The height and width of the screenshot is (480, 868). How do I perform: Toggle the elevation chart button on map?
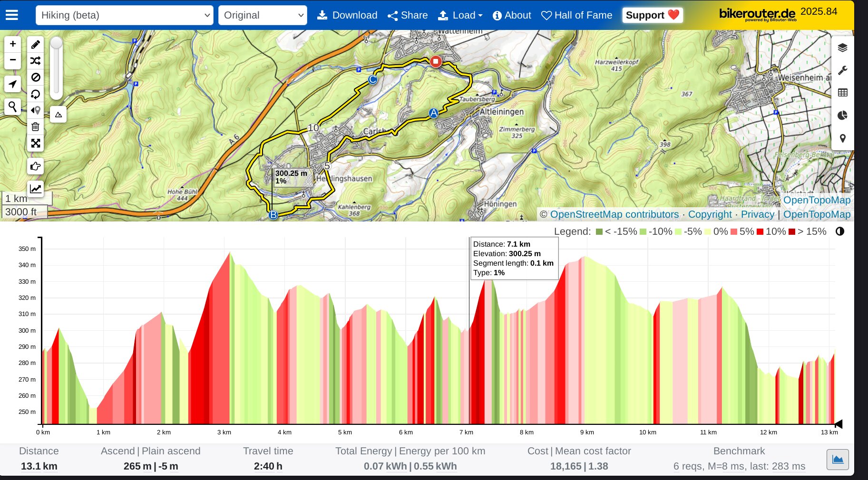pyautogui.click(x=35, y=189)
